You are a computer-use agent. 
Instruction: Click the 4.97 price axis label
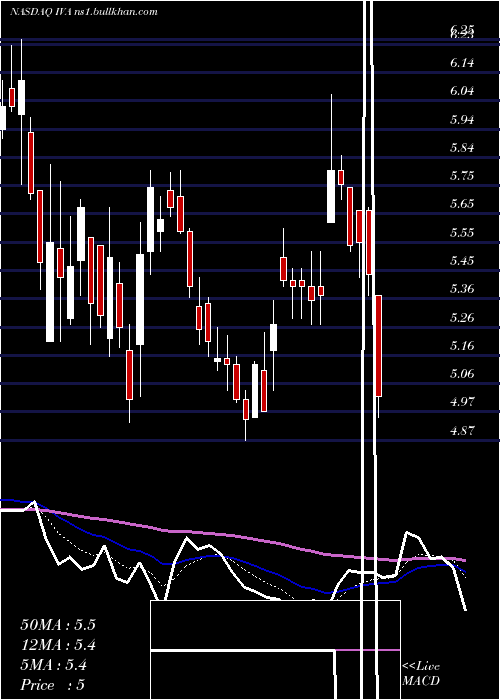[x=462, y=402]
